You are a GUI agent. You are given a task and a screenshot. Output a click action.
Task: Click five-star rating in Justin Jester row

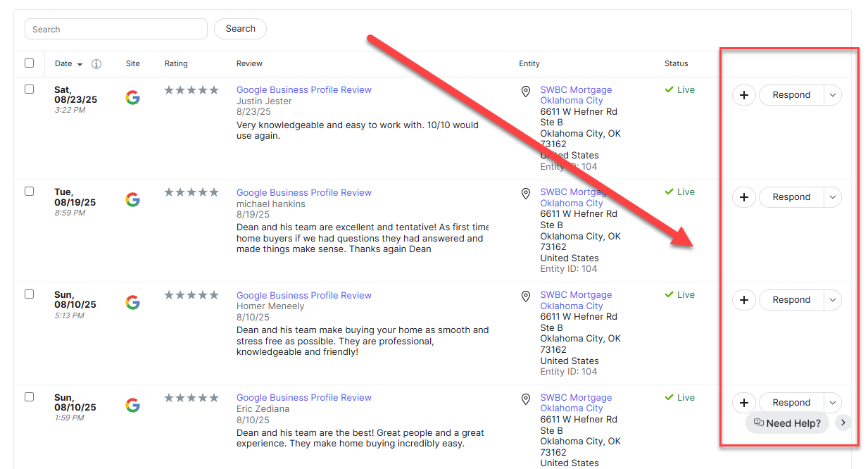(191, 90)
